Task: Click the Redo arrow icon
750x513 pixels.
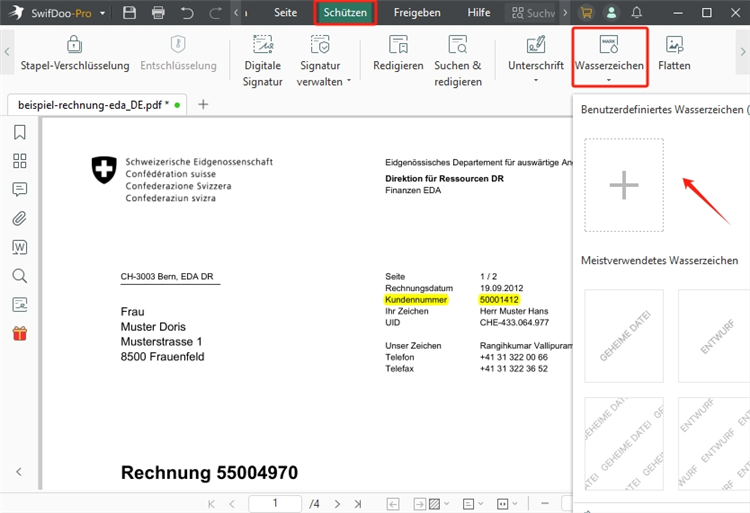Action: click(x=215, y=12)
